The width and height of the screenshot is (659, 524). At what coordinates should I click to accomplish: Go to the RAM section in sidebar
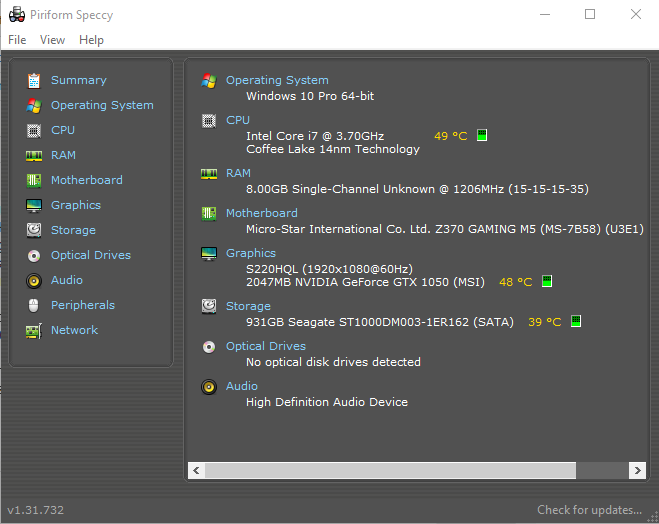coord(63,155)
